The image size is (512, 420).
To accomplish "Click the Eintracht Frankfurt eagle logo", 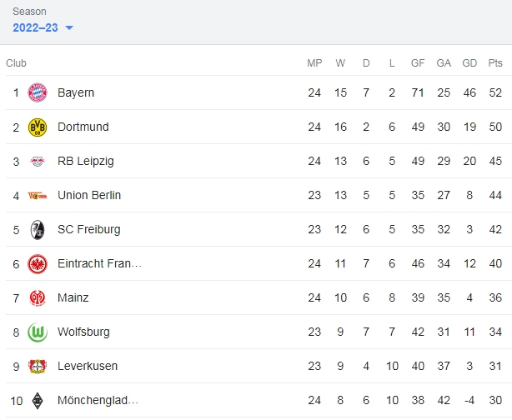I will tap(38, 263).
